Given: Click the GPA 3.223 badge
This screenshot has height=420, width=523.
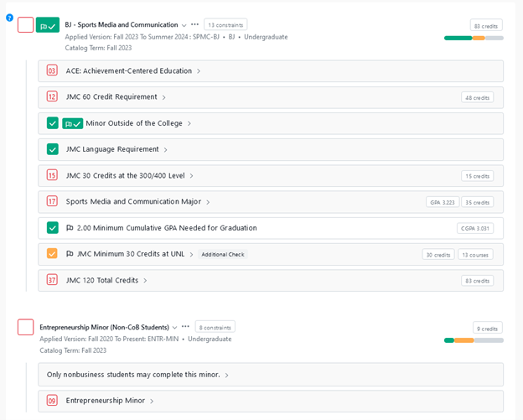Looking at the screenshot, I should [443, 202].
